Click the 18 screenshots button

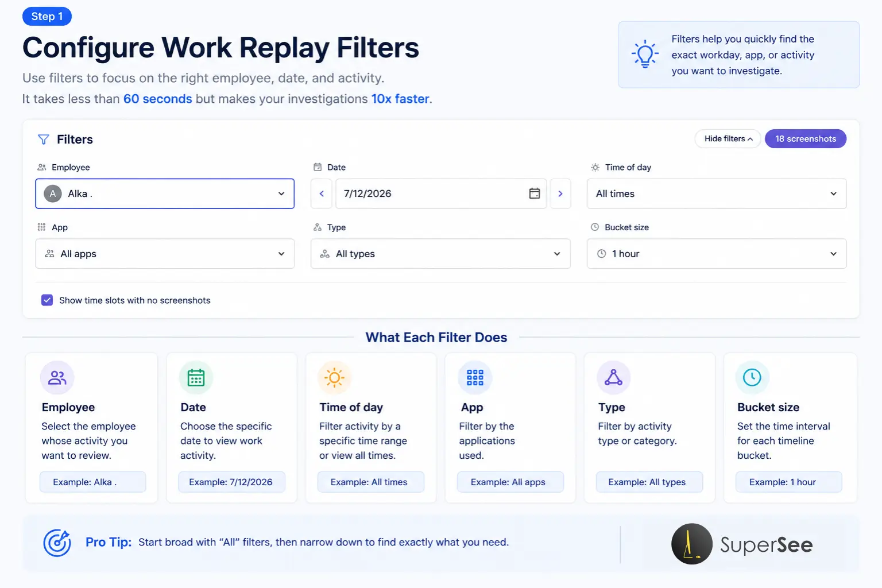point(806,139)
